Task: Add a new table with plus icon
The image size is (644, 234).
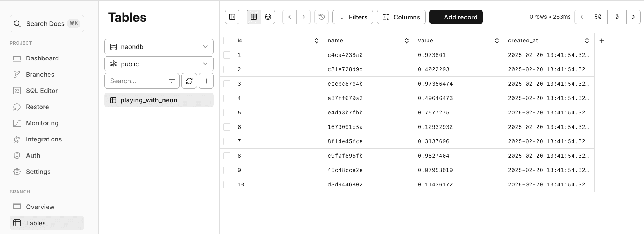Action: coord(206,81)
